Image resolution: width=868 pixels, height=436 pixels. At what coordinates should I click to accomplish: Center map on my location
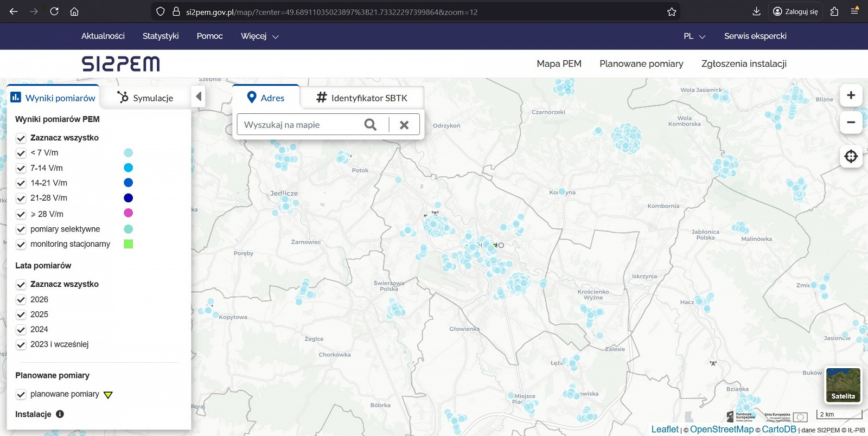851,157
